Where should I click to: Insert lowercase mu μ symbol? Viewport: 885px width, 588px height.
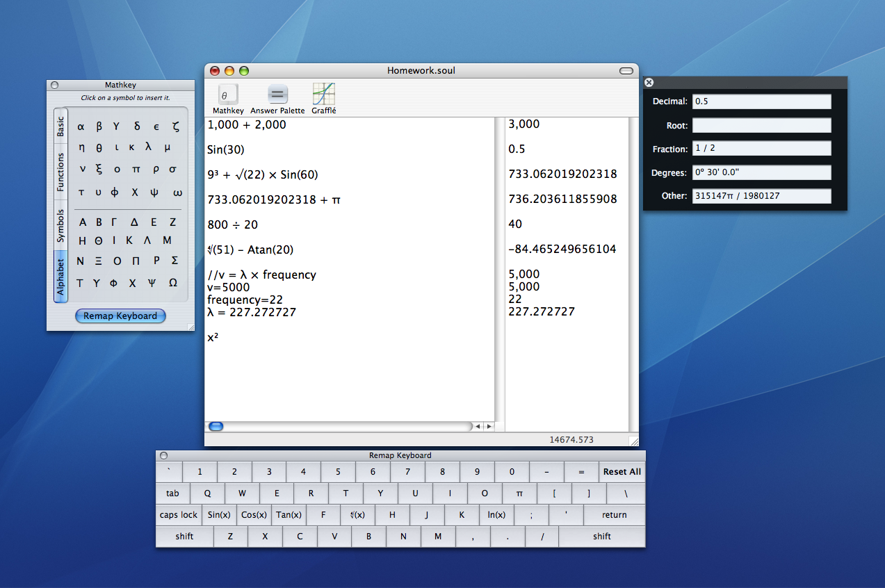(168, 147)
